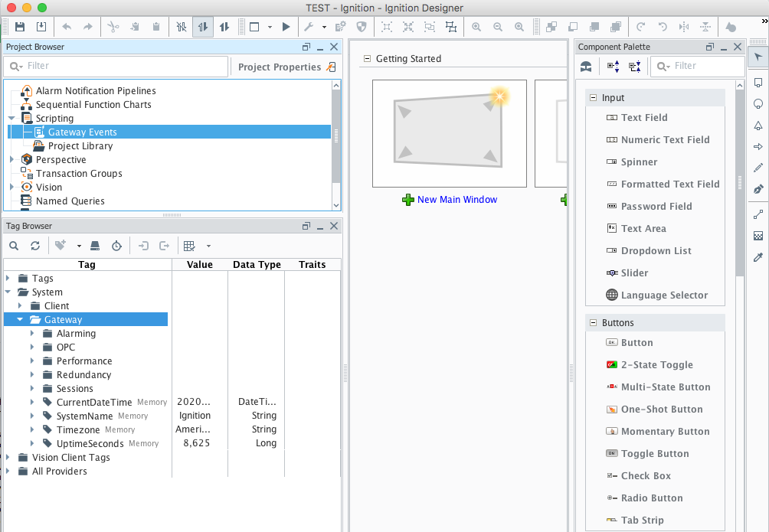
Task: Click the Data Type column header
Action: point(257,264)
